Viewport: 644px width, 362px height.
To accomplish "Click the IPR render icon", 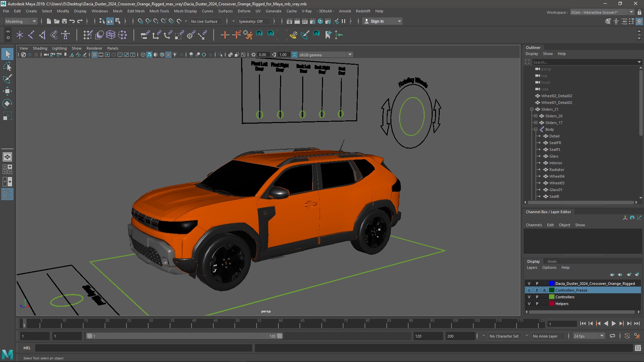I will [305, 21].
